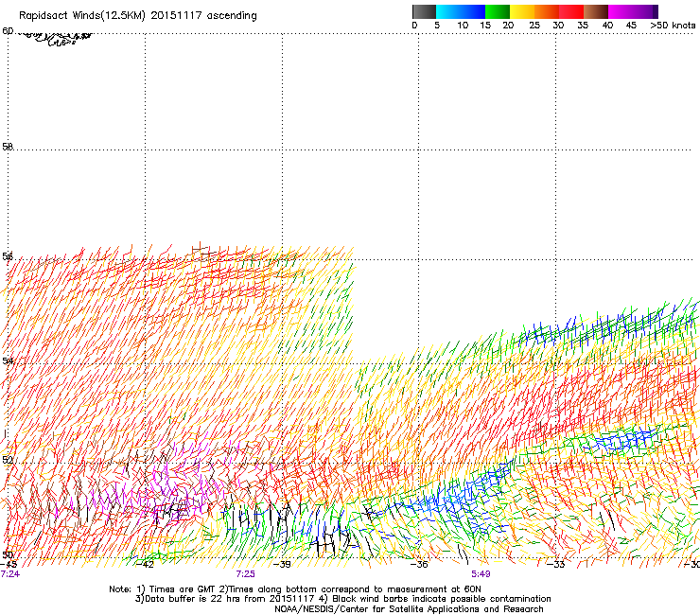Click the yellow 20-25 knots legend segment
The image size is (700, 615).
pos(521,11)
